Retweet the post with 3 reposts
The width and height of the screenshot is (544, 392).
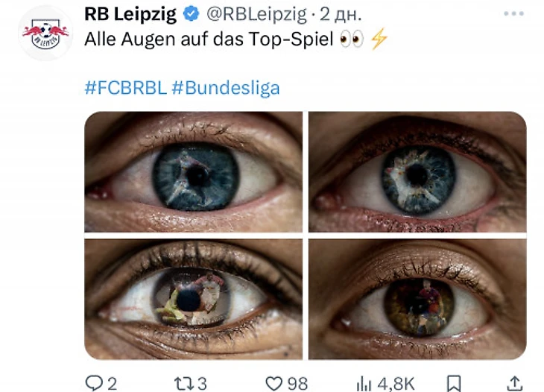[183, 384]
